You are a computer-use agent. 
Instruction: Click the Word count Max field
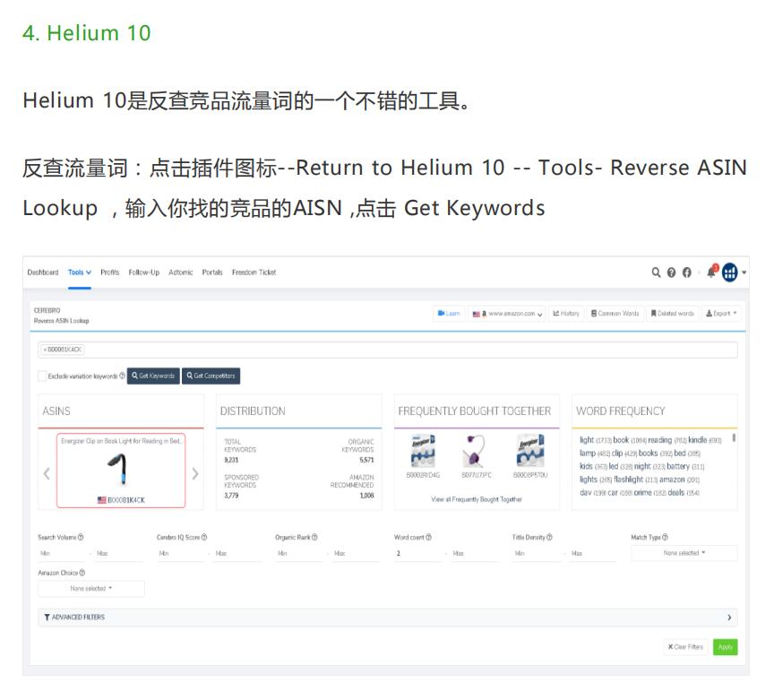tap(475, 553)
